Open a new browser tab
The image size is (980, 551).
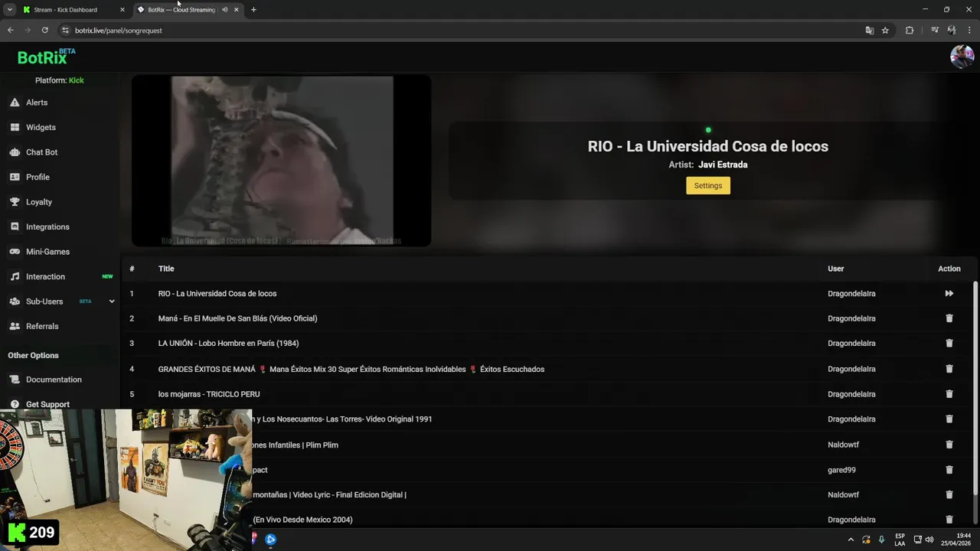click(253, 10)
